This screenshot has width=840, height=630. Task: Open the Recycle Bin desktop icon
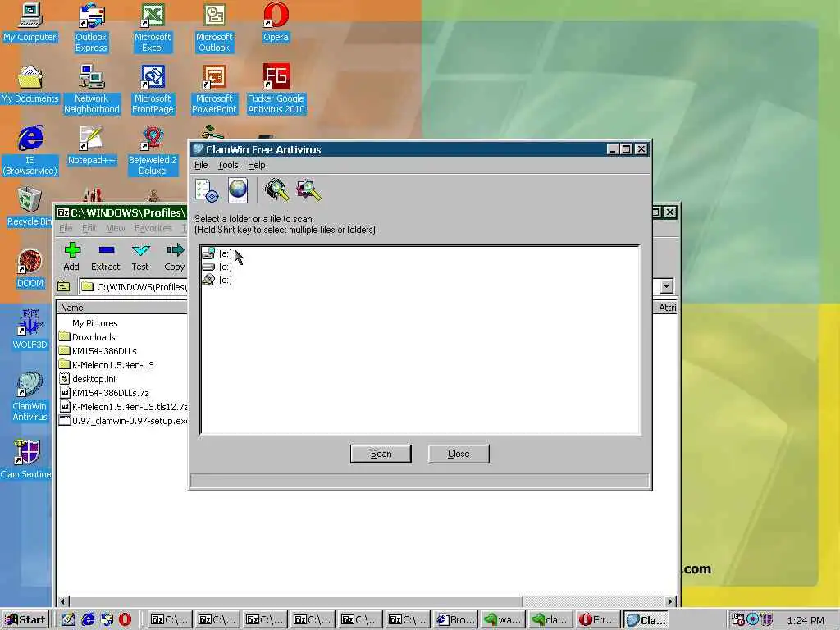[x=29, y=208]
